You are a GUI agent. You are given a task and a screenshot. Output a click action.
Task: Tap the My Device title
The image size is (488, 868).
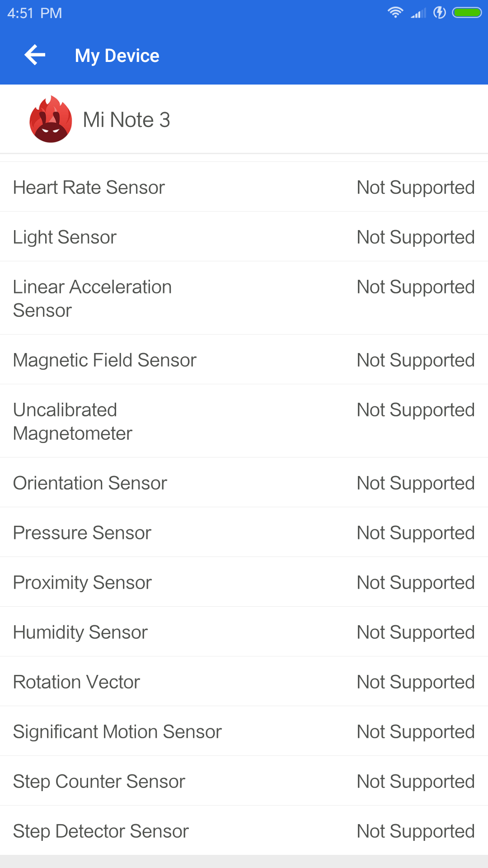click(117, 56)
